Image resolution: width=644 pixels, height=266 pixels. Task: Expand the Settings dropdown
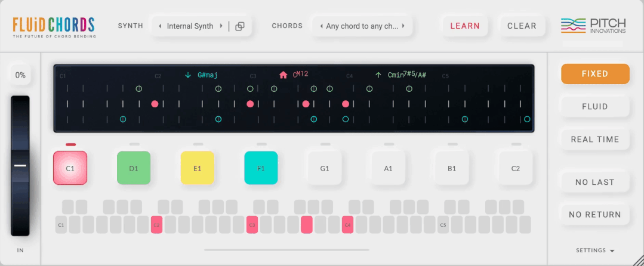[x=595, y=250]
